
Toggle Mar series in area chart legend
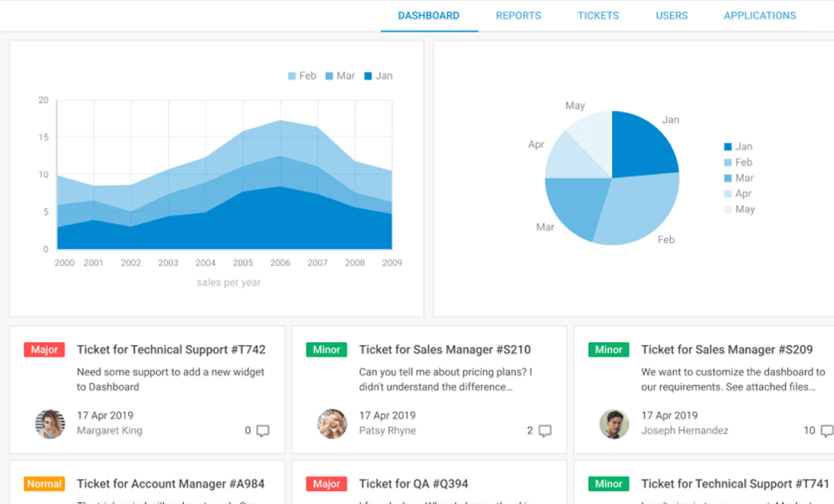coord(340,76)
